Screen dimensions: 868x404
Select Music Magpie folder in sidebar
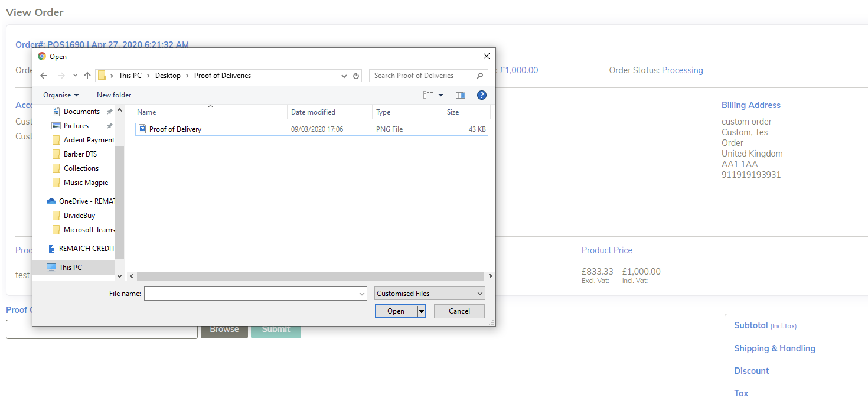click(86, 183)
